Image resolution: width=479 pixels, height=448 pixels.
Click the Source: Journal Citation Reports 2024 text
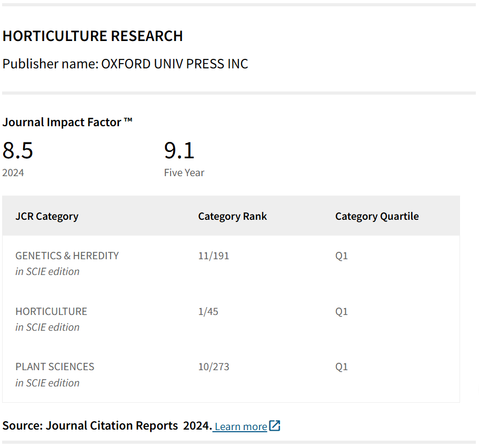pyautogui.click(x=107, y=425)
